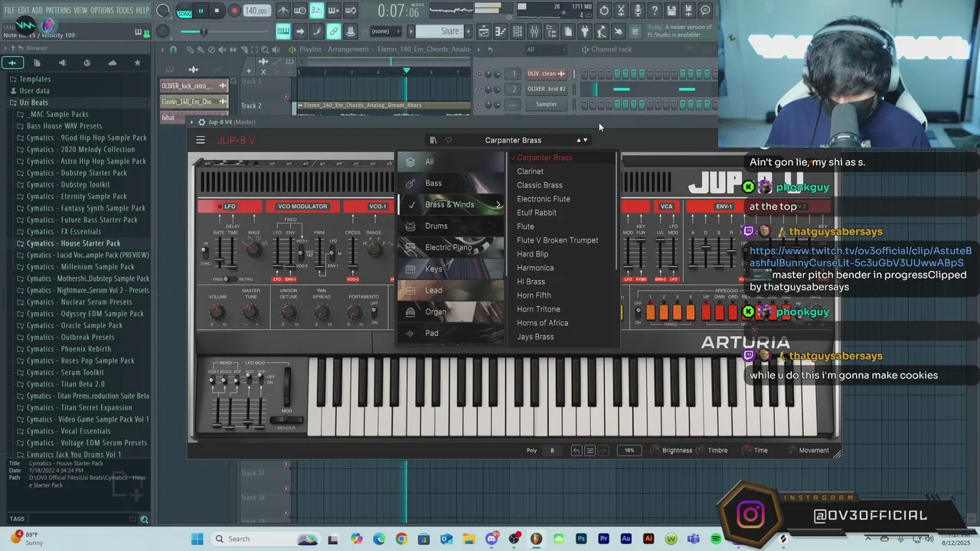This screenshot has width=980, height=551.
Task: Choose the Flute V Broken Trumpet preset
Action: pos(557,240)
